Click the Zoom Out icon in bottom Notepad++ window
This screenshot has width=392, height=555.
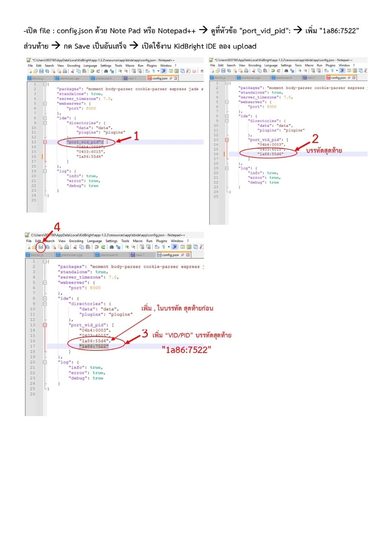[x=133, y=247]
